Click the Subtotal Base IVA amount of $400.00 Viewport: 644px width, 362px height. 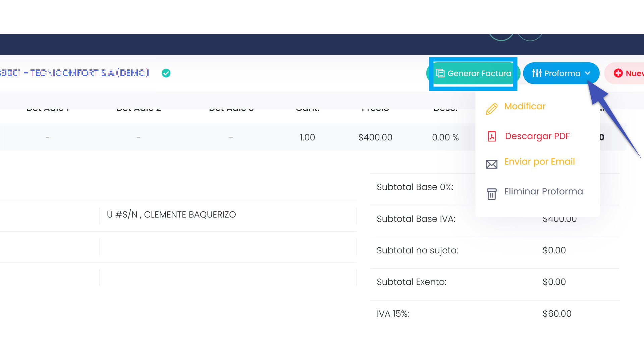pyautogui.click(x=559, y=219)
